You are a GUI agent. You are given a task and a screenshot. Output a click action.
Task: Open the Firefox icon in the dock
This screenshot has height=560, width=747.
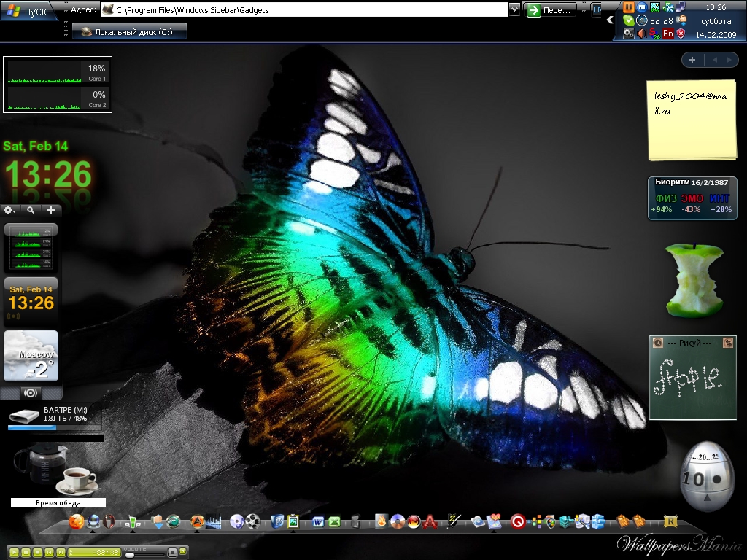tap(77, 521)
